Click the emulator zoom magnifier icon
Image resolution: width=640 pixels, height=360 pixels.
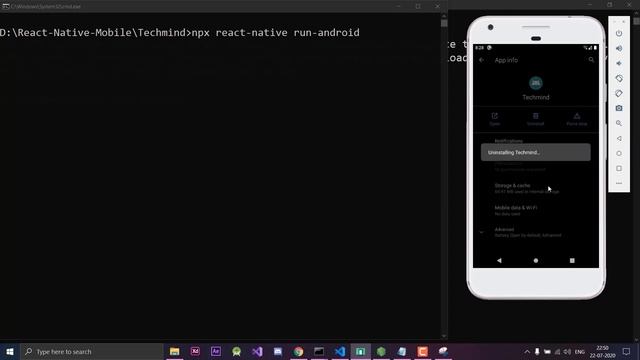tap(619, 123)
